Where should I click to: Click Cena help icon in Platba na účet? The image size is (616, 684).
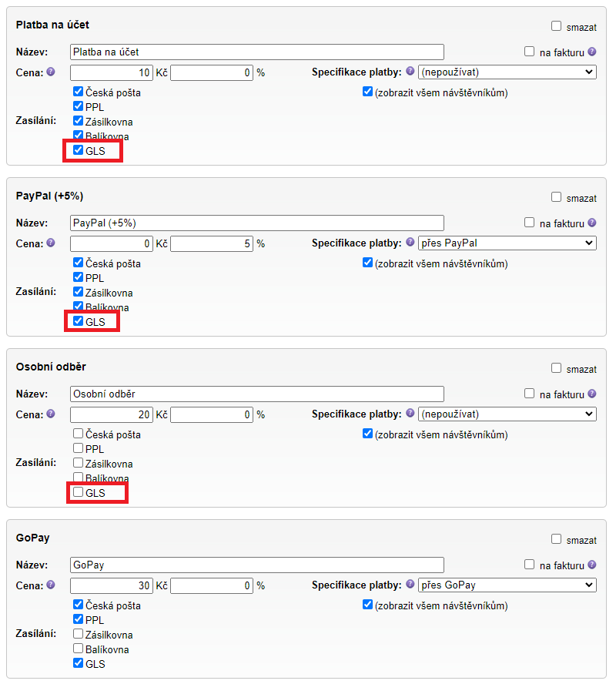[51, 72]
